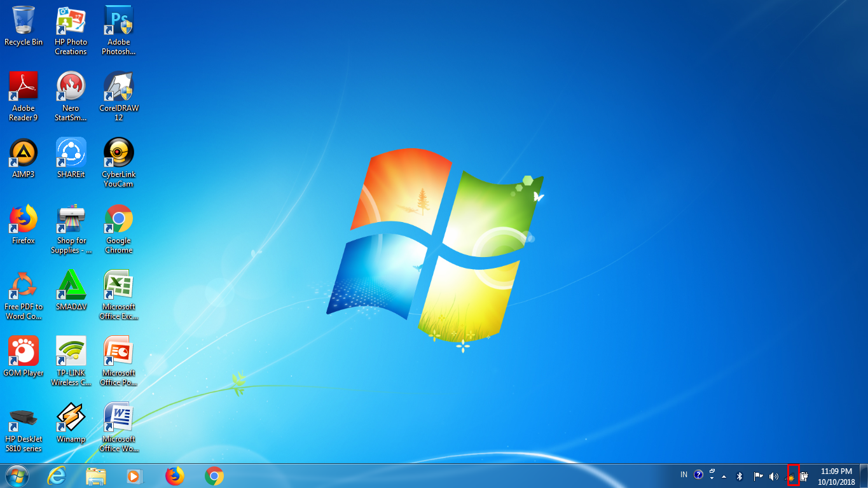Launch Google Chrome from the taskbar
The height and width of the screenshot is (488, 868).
click(214, 476)
